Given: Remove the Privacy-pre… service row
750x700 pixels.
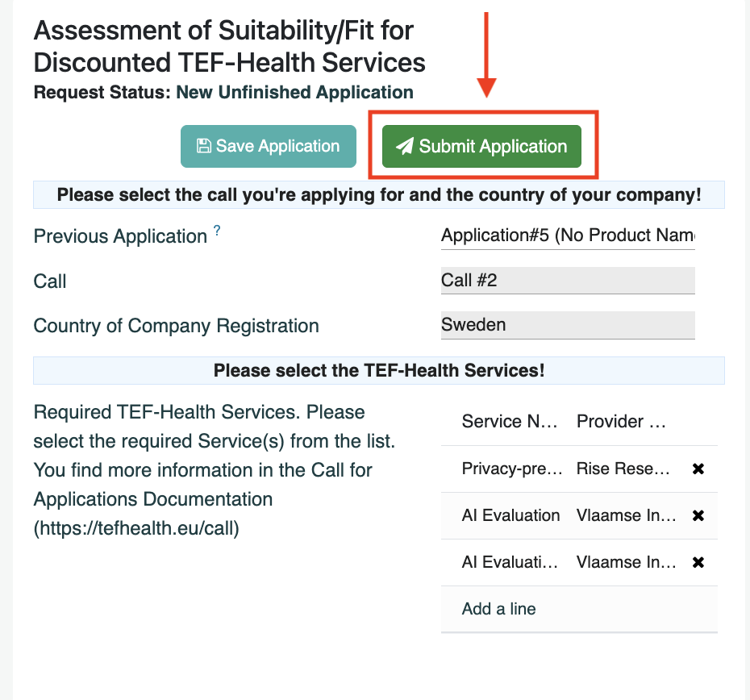Looking at the screenshot, I should [x=698, y=469].
